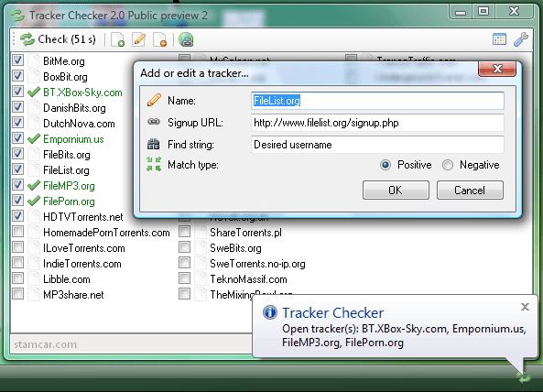The image size is (543, 392).
Task: Select the Negative match type radio button
Action: tap(448, 165)
